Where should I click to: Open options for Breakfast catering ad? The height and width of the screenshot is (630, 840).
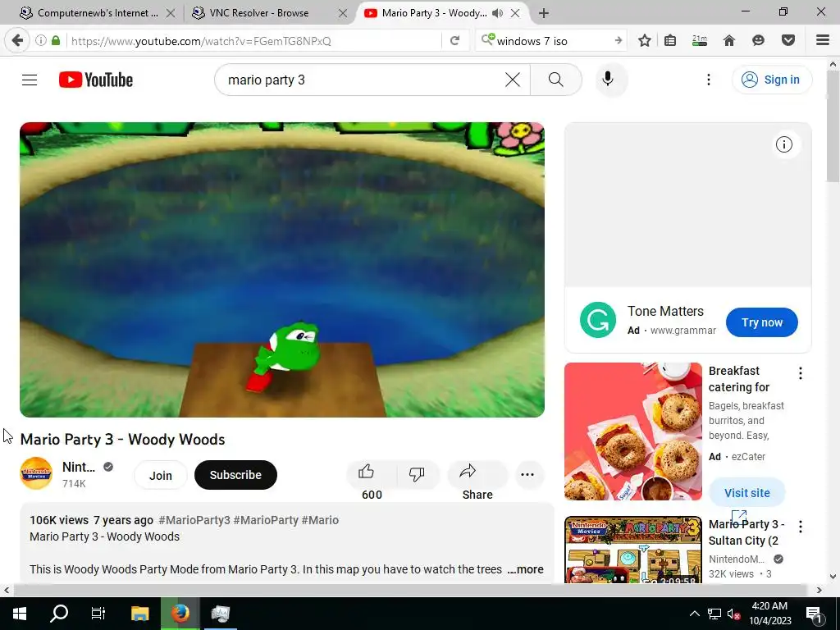click(801, 373)
